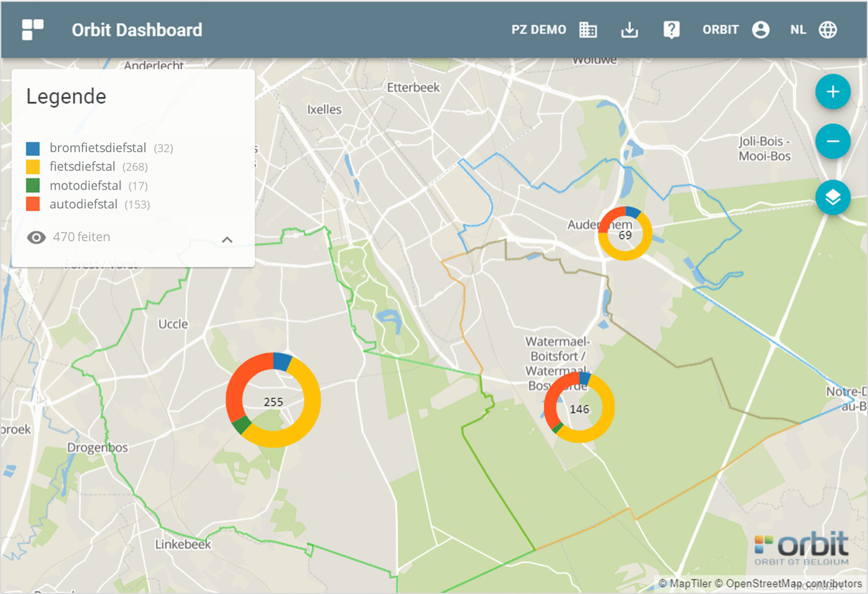
Task: Open the user account profile icon
Action: [761, 30]
